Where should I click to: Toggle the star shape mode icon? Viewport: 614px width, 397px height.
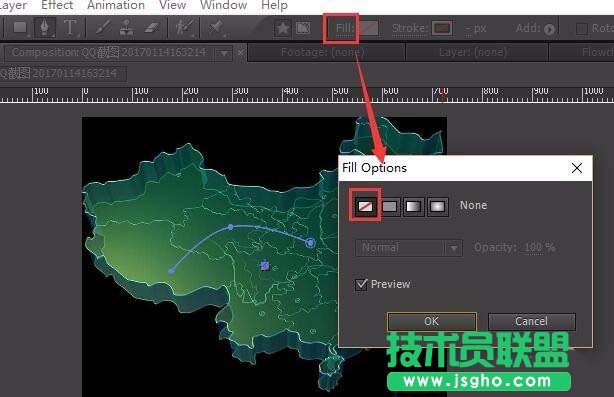point(282,28)
